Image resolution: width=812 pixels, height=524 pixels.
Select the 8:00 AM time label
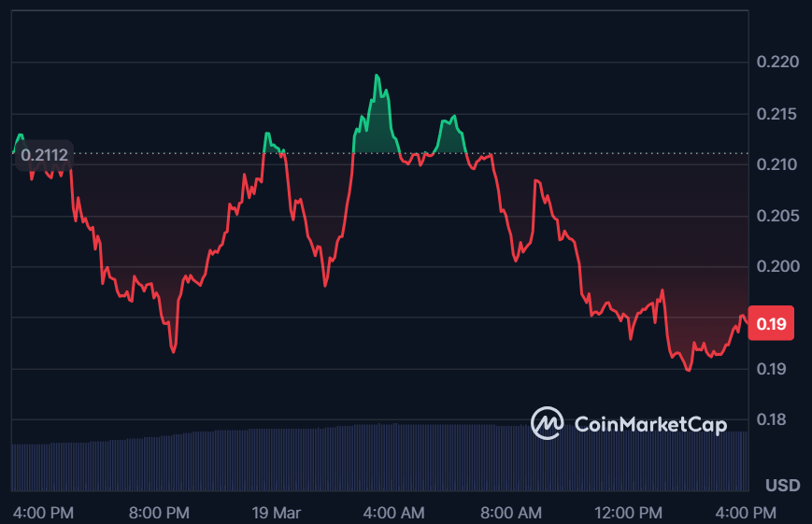[509, 512]
